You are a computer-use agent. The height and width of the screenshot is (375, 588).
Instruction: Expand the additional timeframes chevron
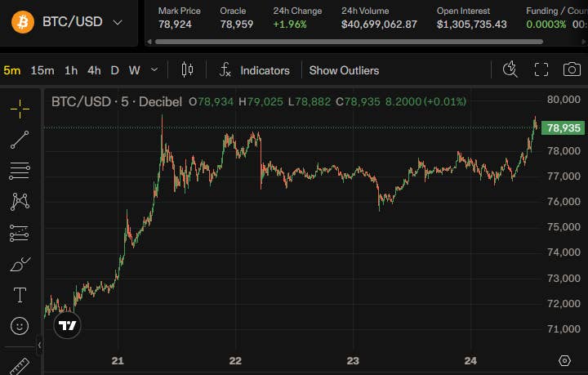click(x=154, y=69)
